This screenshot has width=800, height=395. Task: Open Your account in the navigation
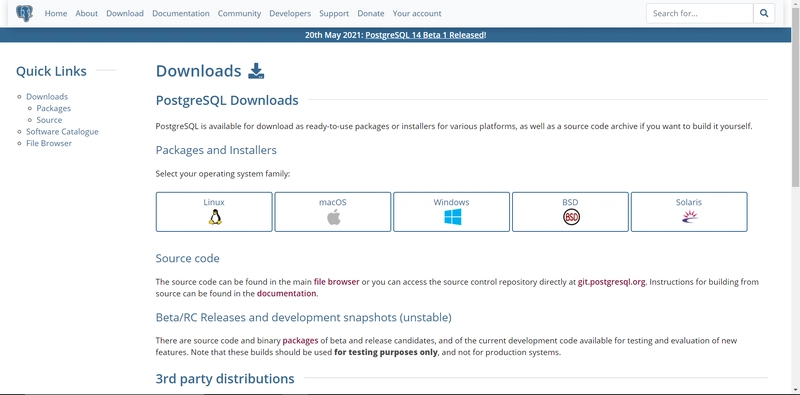tap(417, 13)
